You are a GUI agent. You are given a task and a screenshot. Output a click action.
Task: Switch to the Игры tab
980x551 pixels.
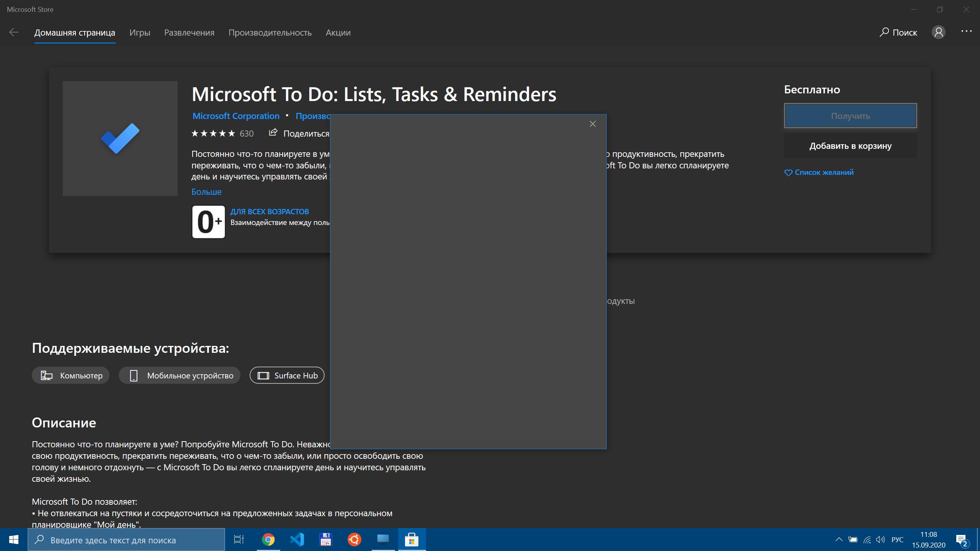coord(140,33)
